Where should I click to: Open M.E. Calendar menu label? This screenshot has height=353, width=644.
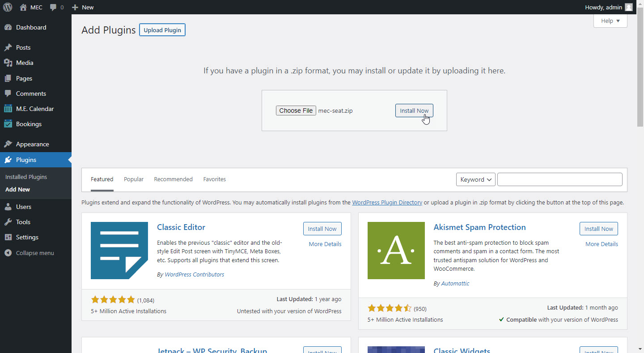[x=35, y=109]
